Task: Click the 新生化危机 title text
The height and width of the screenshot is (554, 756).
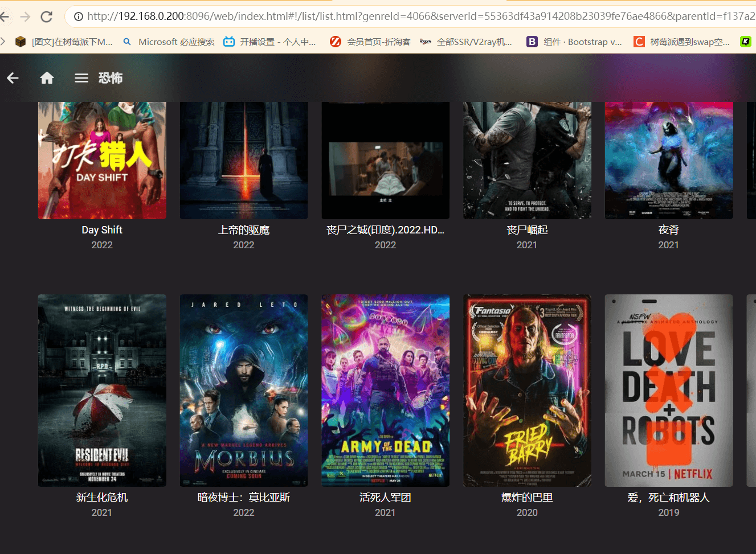Action: pyautogui.click(x=102, y=498)
